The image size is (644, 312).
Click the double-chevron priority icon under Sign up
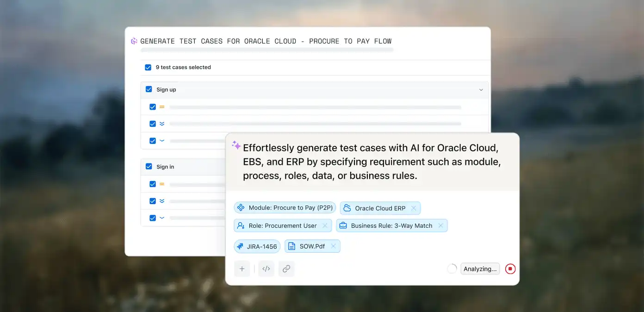pos(162,124)
